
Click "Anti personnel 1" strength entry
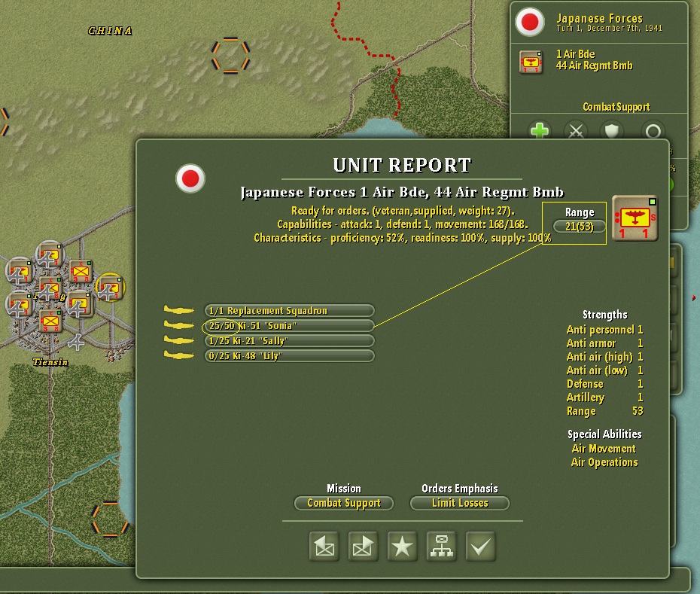click(x=604, y=330)
